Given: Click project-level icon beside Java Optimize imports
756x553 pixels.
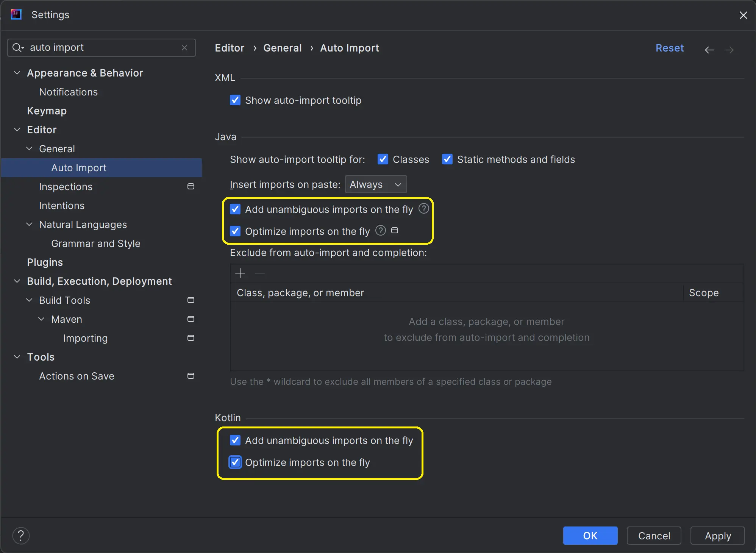Looking at the screenshot, I should click(395, 230).
